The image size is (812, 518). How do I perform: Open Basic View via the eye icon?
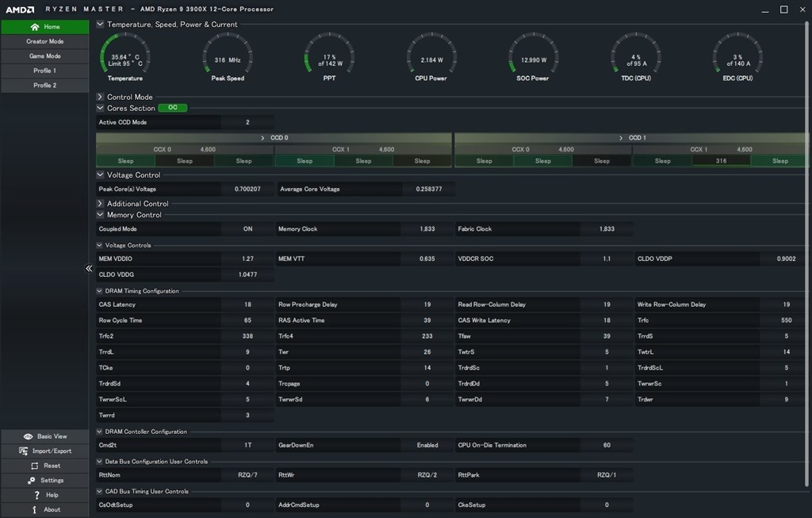29,436
